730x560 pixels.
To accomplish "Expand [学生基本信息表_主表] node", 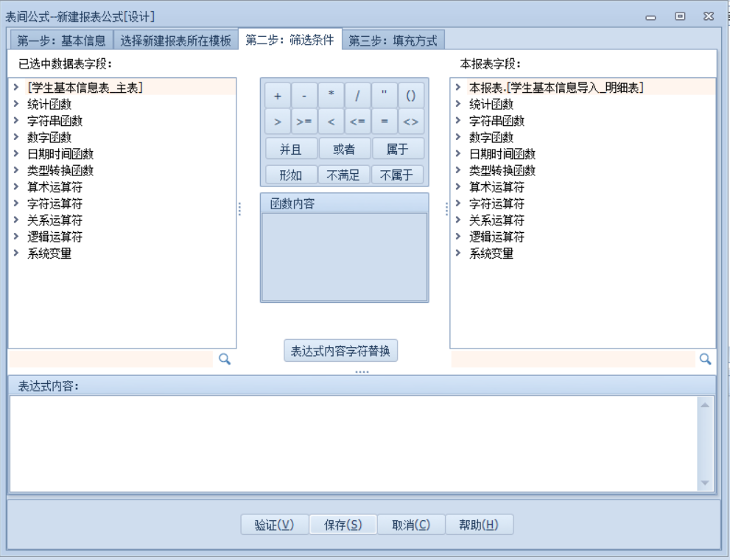I will [15, 88].
